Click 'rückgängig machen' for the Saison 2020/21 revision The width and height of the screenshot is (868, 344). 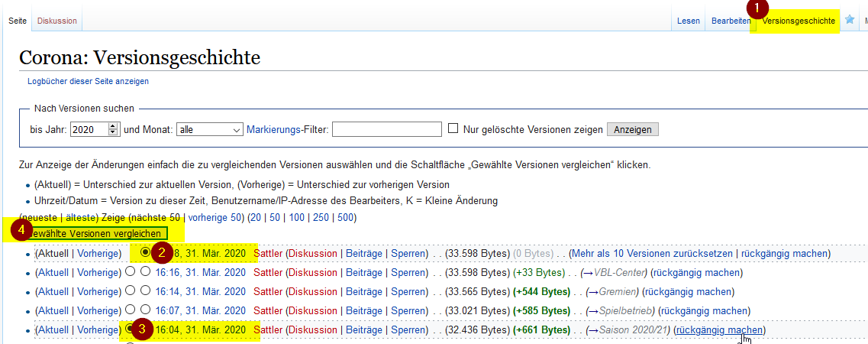(718, 330)
